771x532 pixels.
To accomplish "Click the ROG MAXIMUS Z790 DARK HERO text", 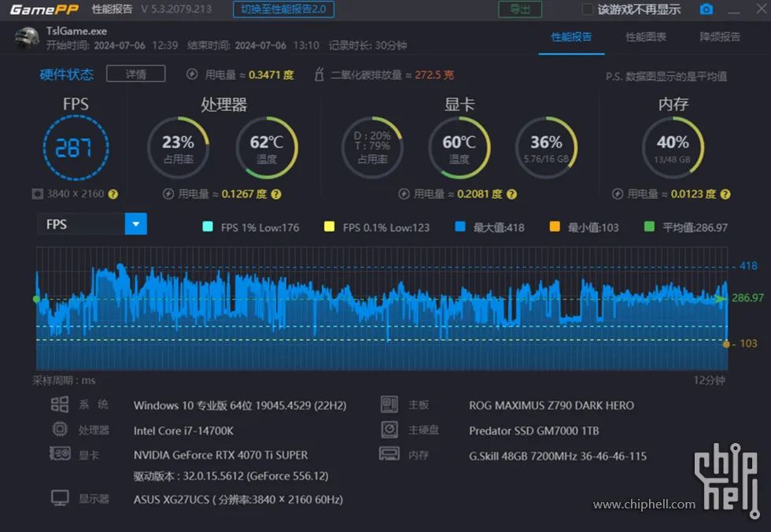I will [x=552, y=405].
